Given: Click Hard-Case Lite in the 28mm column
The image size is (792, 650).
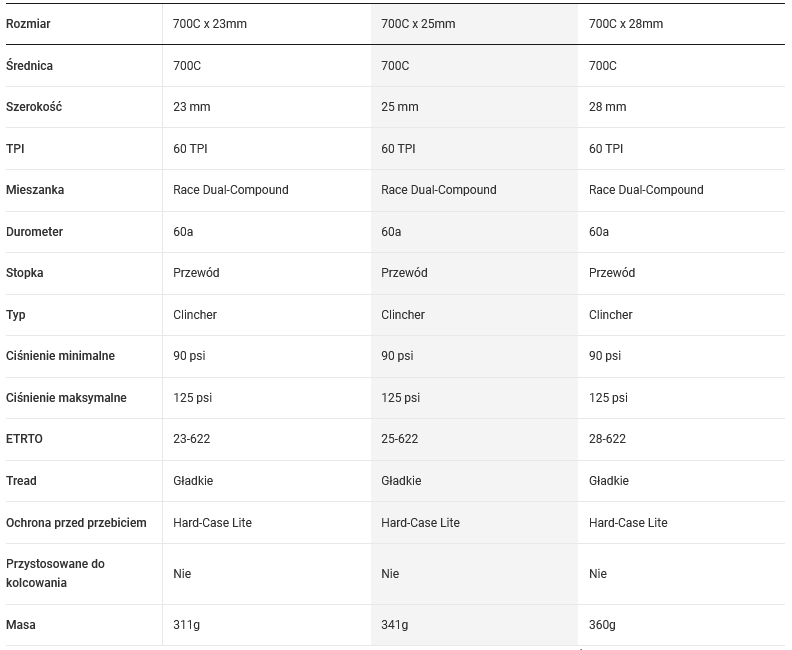Looking at the screenshot, I should (x=628, y=523).
